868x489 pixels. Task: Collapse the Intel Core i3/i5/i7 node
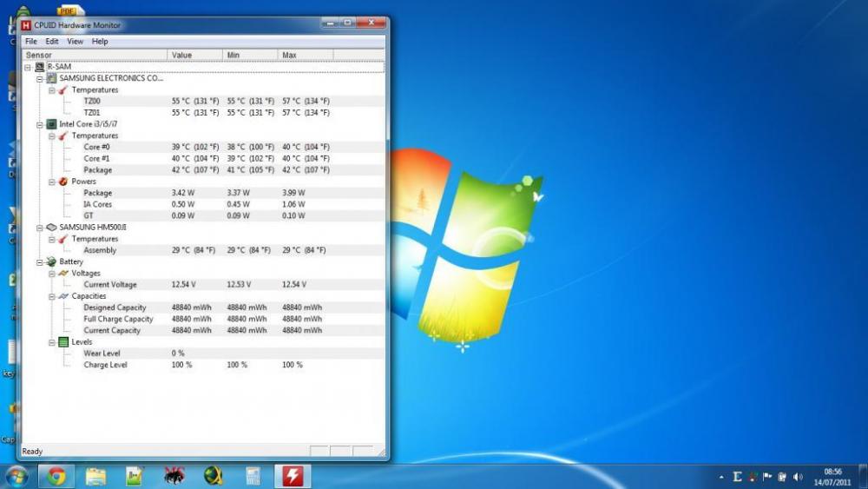point(40,124)
